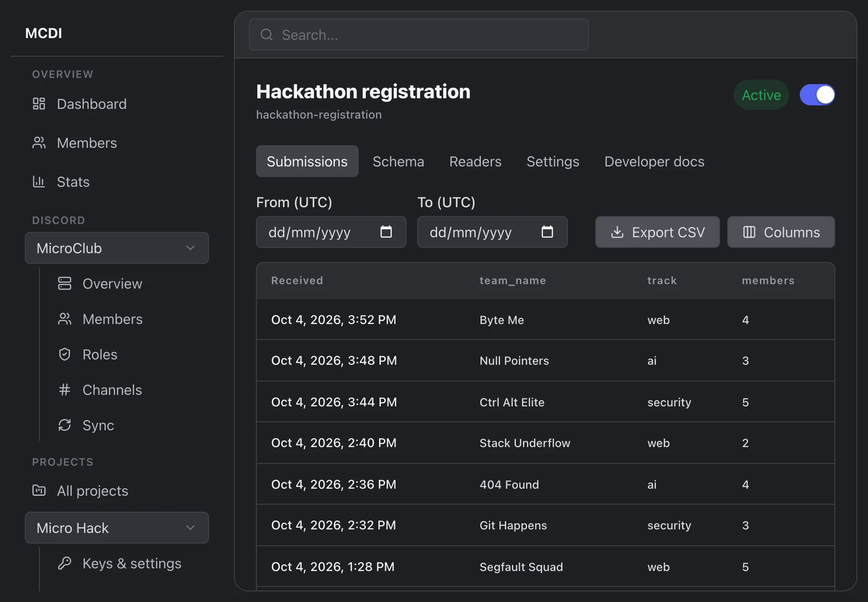Click the Export CSV download icon
This screenshot has height=602, width=868.
(x=617, y=232)
